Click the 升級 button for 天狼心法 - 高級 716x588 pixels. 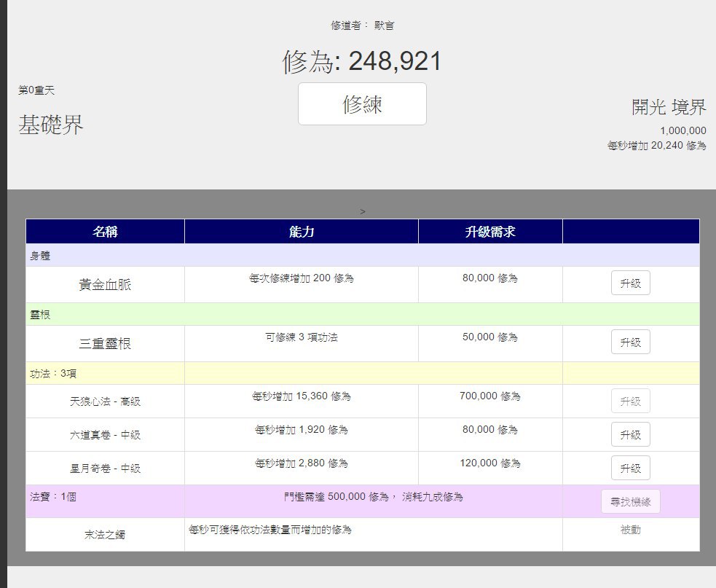pyautogui.click(x=630, y=401)
